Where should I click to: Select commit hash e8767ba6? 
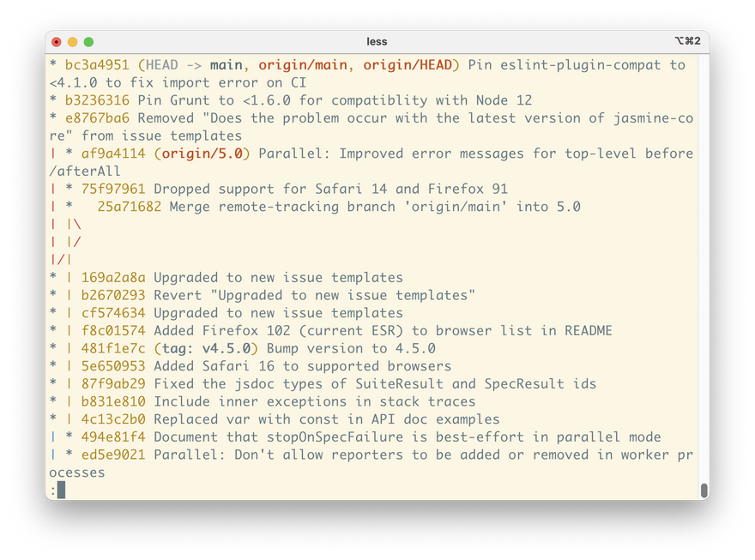pos(96,118)
